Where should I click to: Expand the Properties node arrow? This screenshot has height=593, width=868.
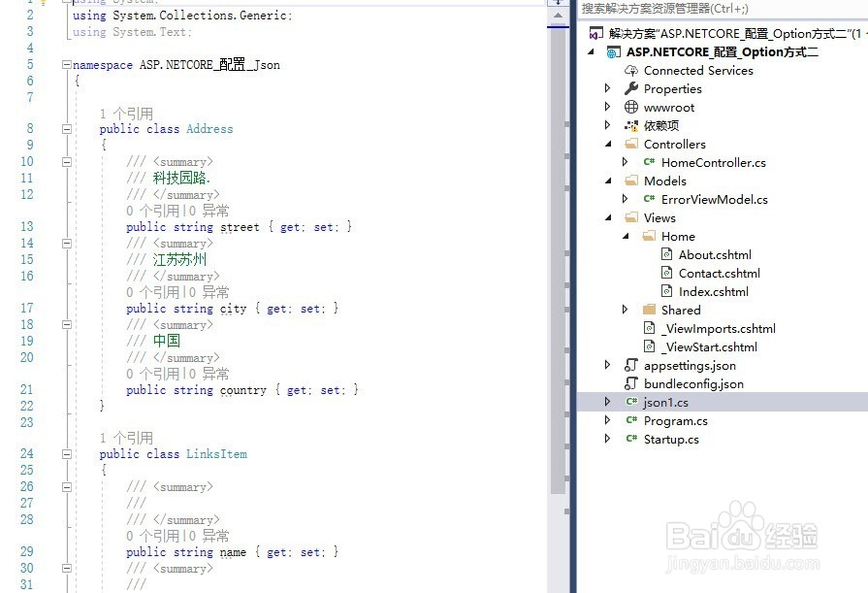click(x=607, y=88)
